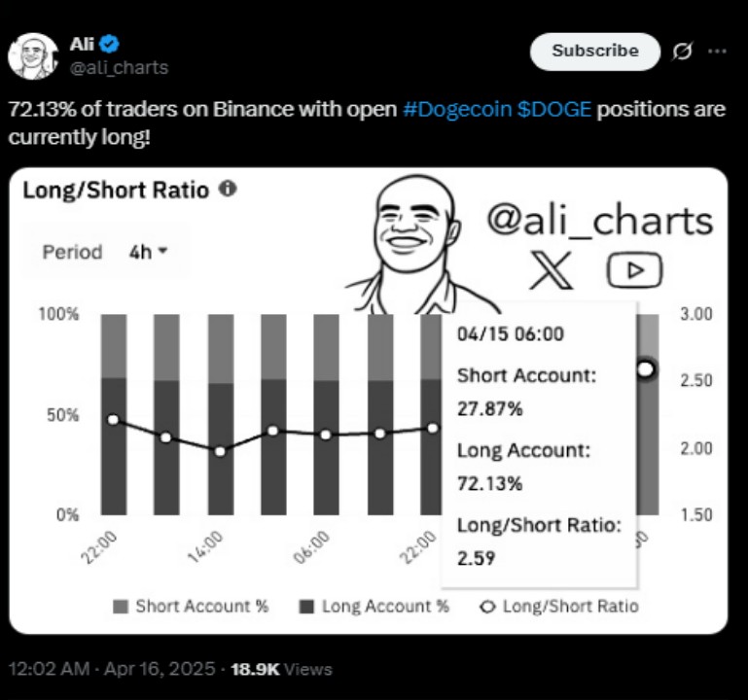Open Ali's profile avatar picture
Image resolution: width=748 pixels, height=700 pixels.
click(32, 56)
